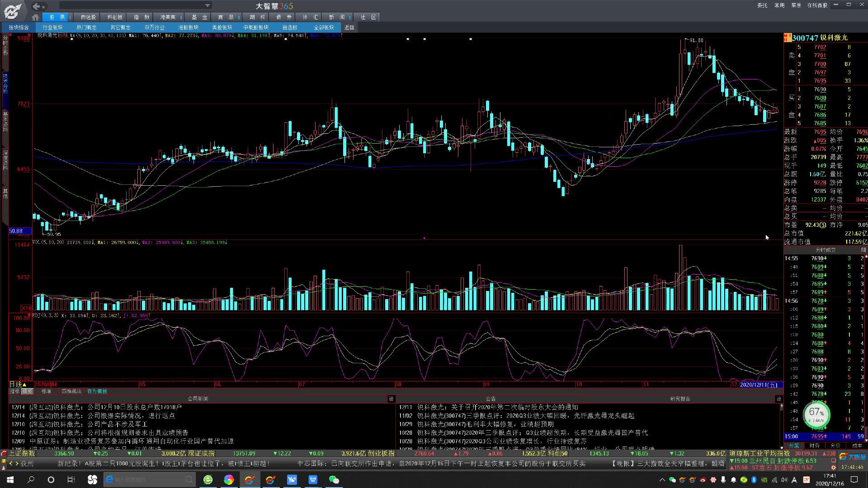Image resolution: width=868 pixels, height=488 pixels.
Task: Open the 商品 tab
Action: [x=226, y=17]
